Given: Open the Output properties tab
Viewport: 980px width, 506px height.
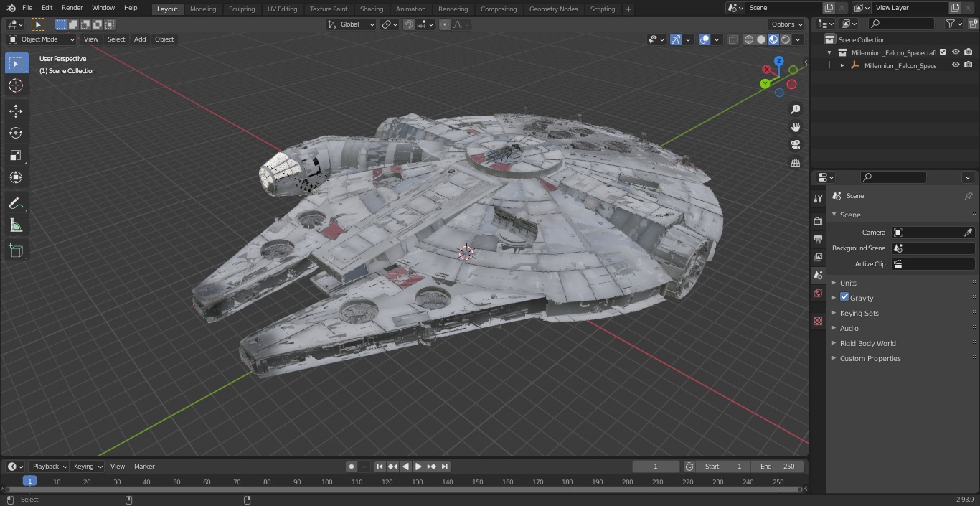Looking at the screenshot, I should (x=818, y=239).
